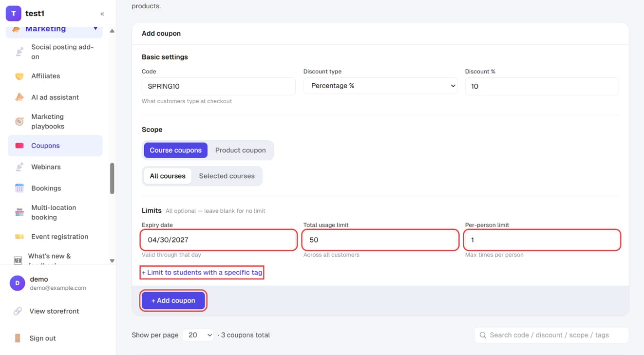Click the View storefront link icon
The image size is (644, 355).
[x=18, y=311]
